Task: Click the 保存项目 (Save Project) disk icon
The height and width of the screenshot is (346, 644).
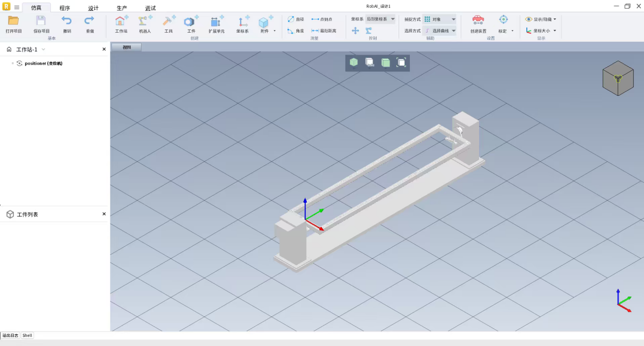Action: [x=41, y=21]
